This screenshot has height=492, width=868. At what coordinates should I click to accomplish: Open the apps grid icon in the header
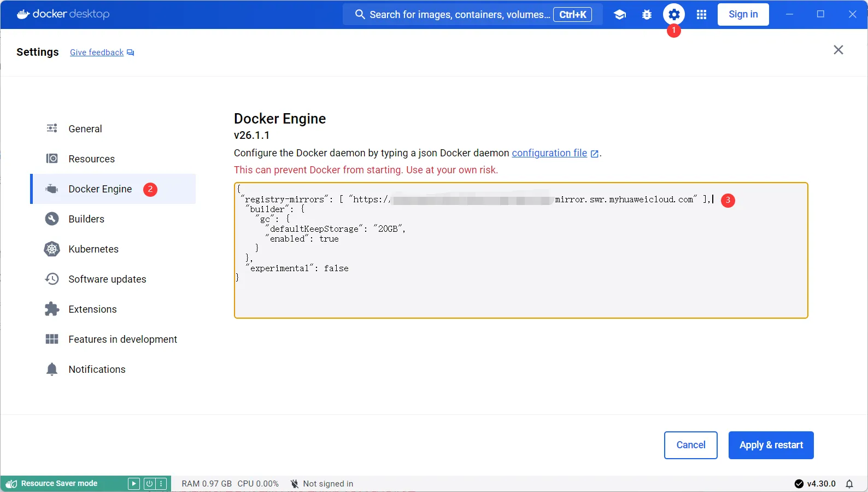(x=702, y=15)
